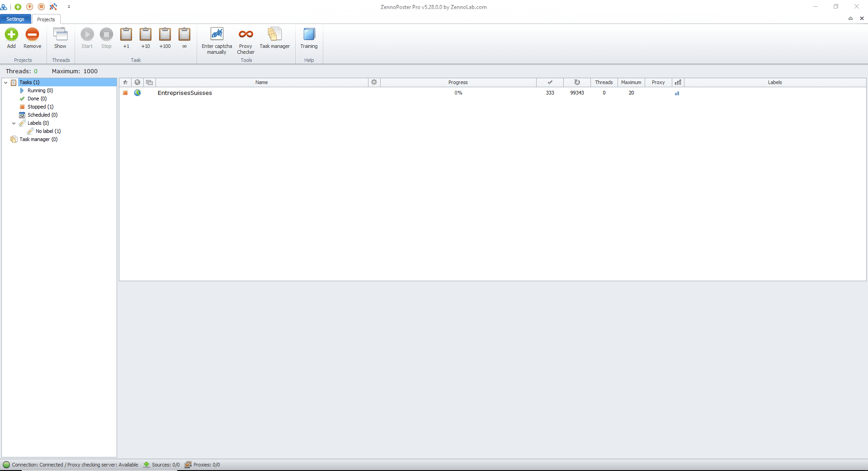Launch the Training help icon
This screenshot has height=471, width=868.
[309, 35]
